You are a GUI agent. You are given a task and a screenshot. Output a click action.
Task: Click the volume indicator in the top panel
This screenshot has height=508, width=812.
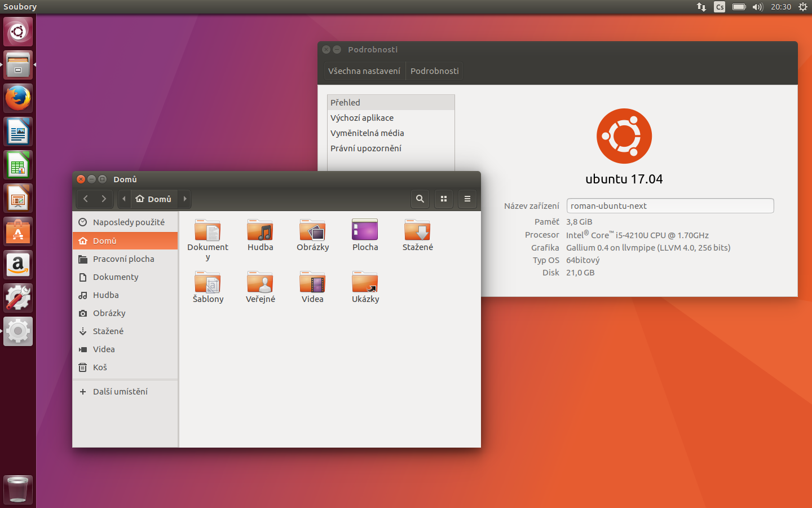click(757, 7)
